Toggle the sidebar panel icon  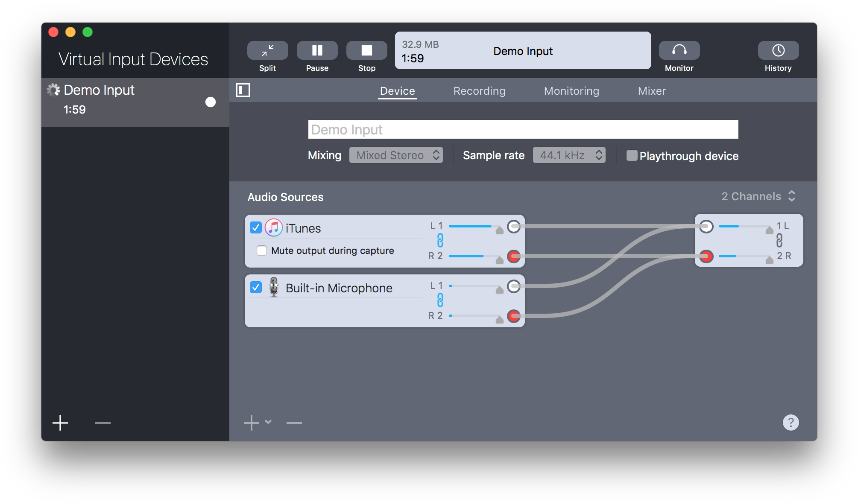243,90
